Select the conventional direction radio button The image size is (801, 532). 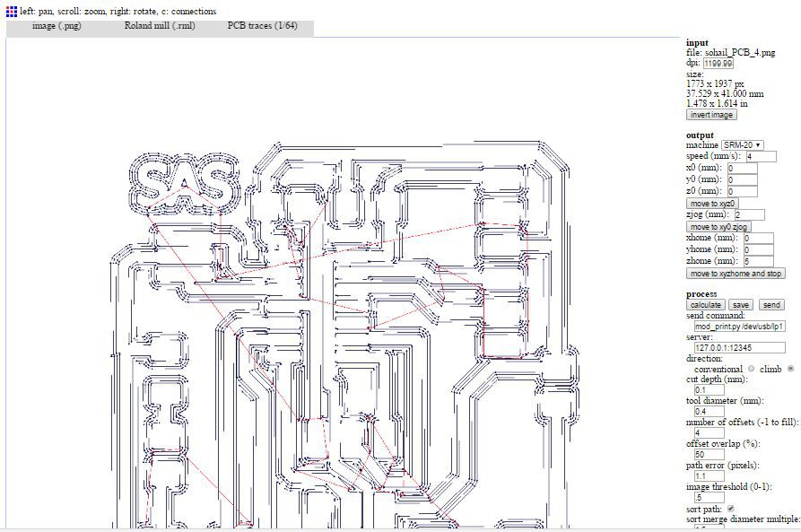(751, 369)
